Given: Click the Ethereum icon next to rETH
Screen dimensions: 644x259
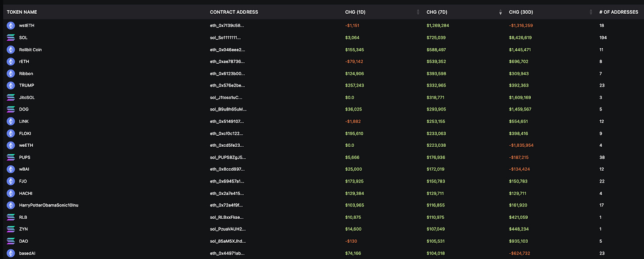Looking at the screenshot, I should point(11,61).
